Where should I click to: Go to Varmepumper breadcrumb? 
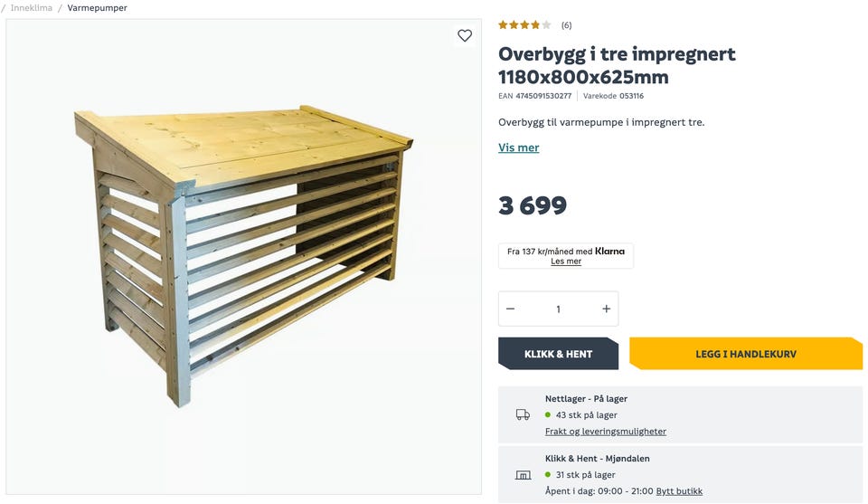97,8
